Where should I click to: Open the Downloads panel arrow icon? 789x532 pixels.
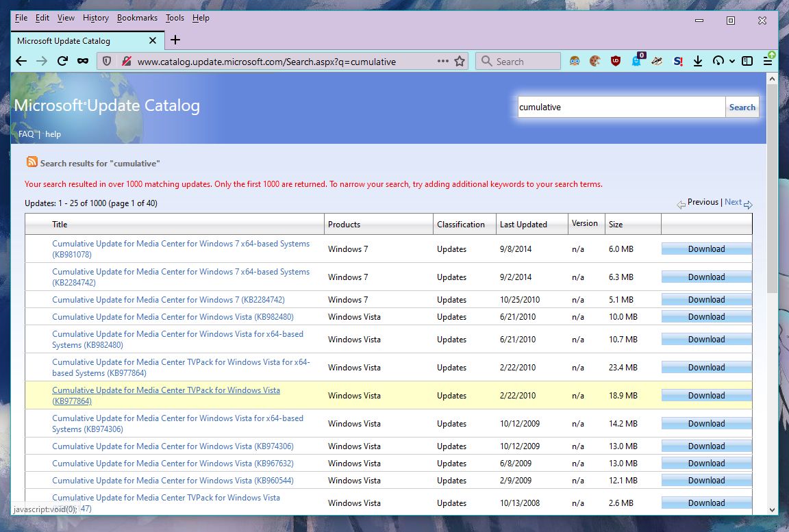(x=697, y=61)
